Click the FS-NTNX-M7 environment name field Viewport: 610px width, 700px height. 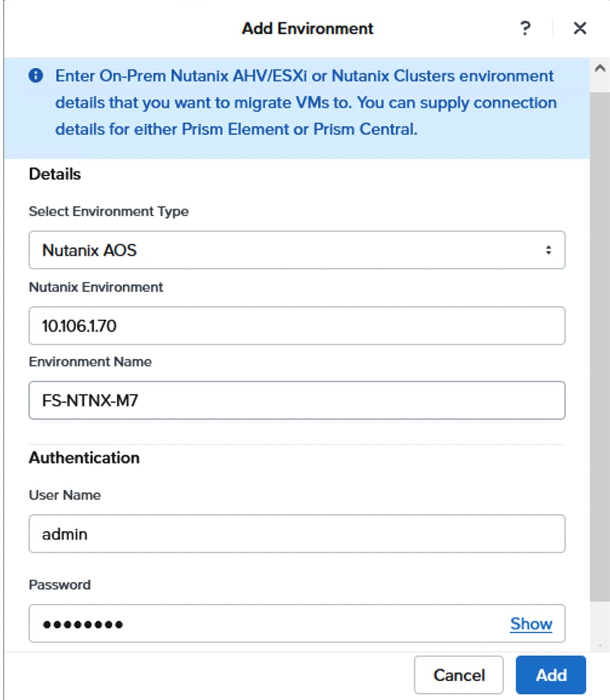click(x=296, y=400)
